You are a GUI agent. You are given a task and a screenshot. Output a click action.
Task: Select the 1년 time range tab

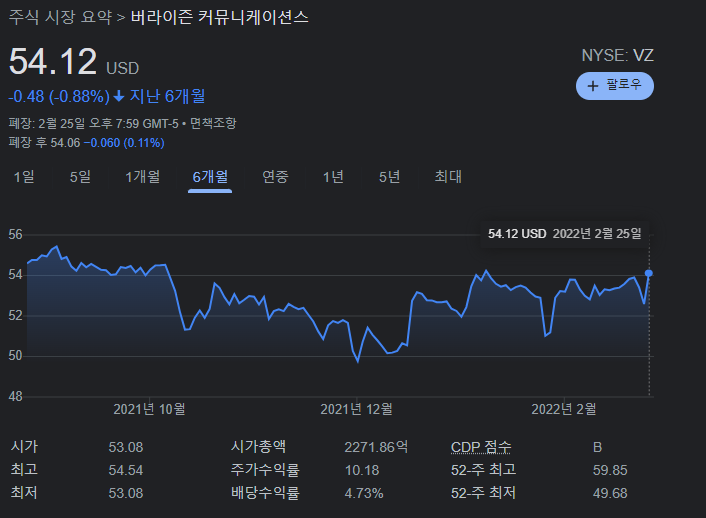333,177
